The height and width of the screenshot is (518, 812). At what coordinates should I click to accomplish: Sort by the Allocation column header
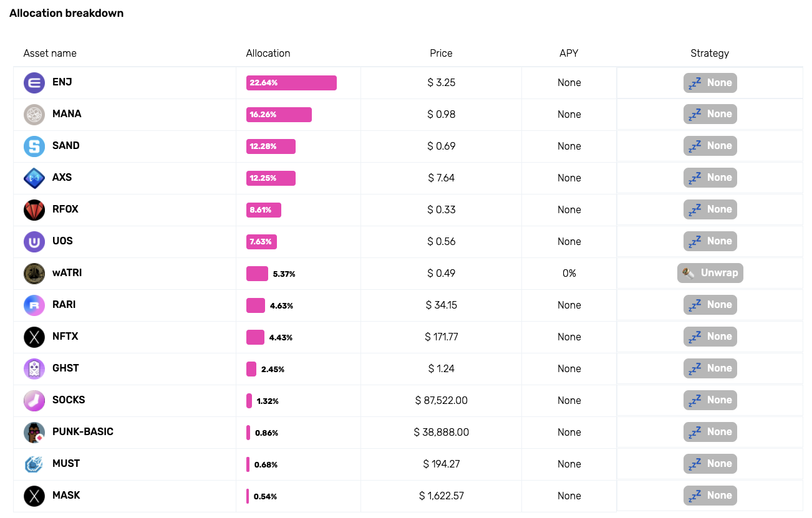click(x=268, y=54)
